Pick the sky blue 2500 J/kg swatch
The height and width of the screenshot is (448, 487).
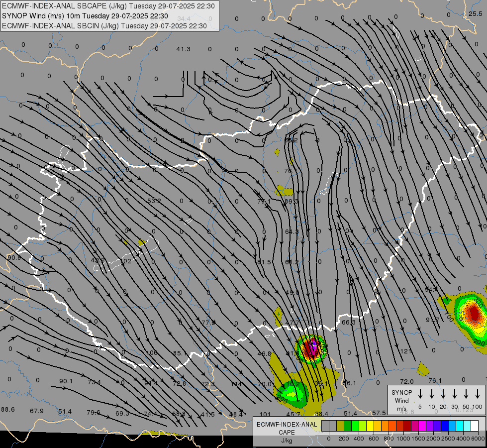[452, 426]
